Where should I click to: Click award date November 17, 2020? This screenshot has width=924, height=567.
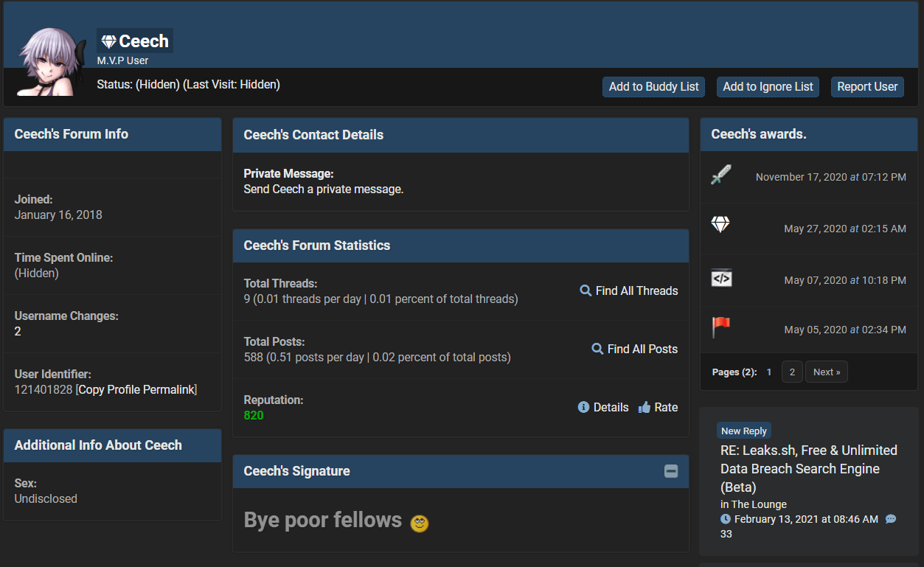pos(831,177)
